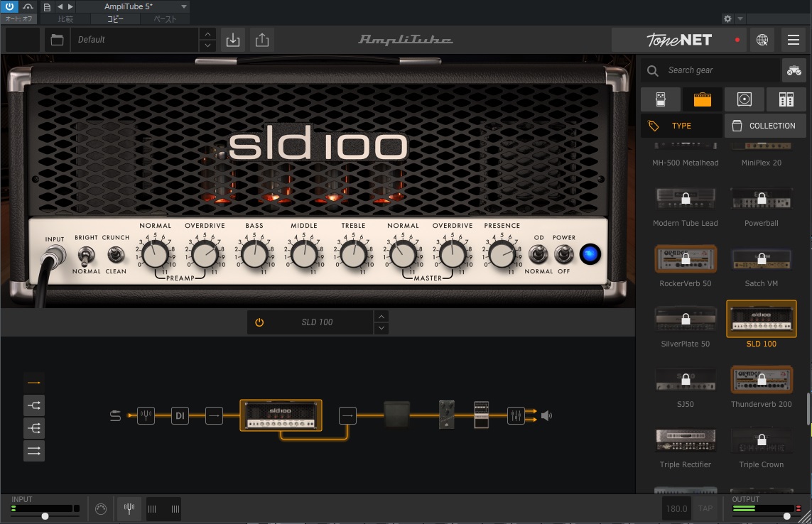Click the save preset icon
The image size is (812, 524).
pos(233,40)
